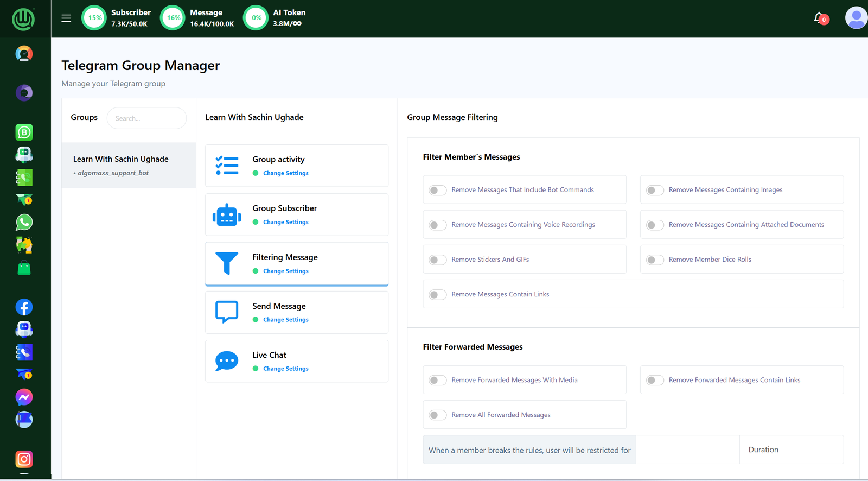Toggle Remove Messages That Include Bot Commands
The image size is (868, 481).
coord(438,190)
